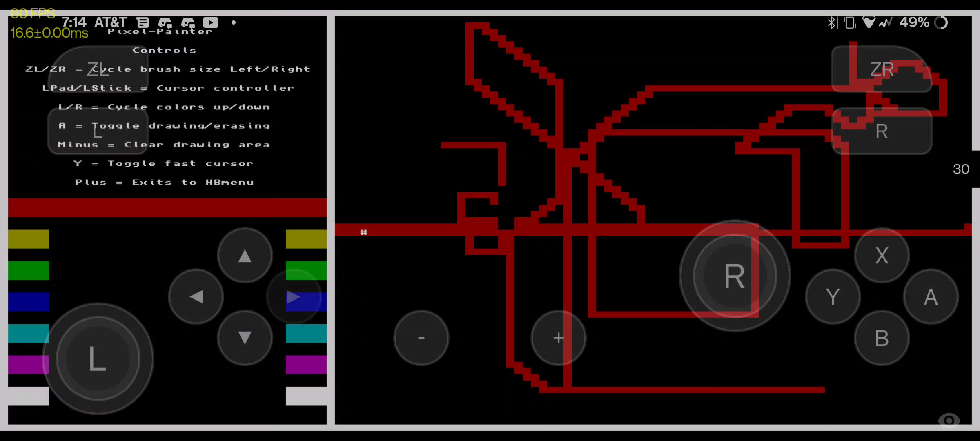
Task: Tap the ZL trigger to cycle brush size left
Action: [98, 69]
